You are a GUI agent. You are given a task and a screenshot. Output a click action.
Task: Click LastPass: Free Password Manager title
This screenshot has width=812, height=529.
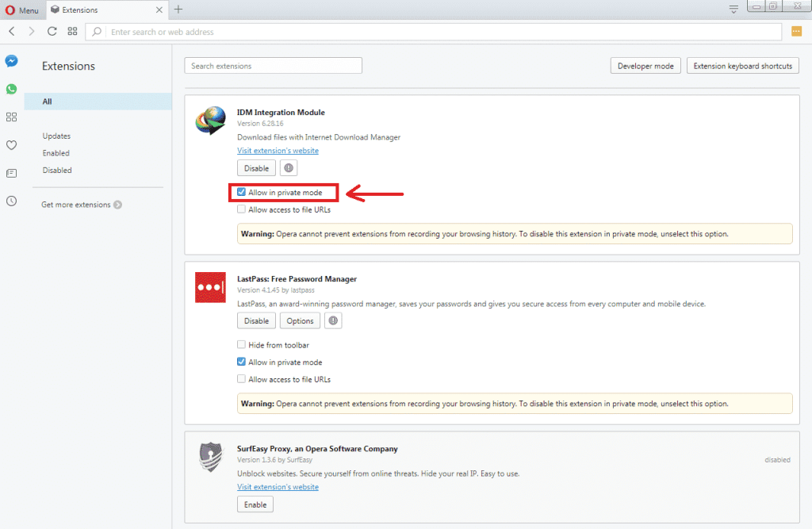[x=297, y=278]
